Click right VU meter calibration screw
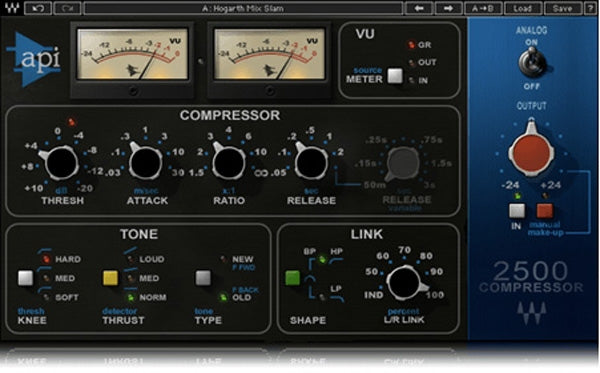The height and width of the screenshot is (373, 600). pyautogui.click(x=270, y=91)
